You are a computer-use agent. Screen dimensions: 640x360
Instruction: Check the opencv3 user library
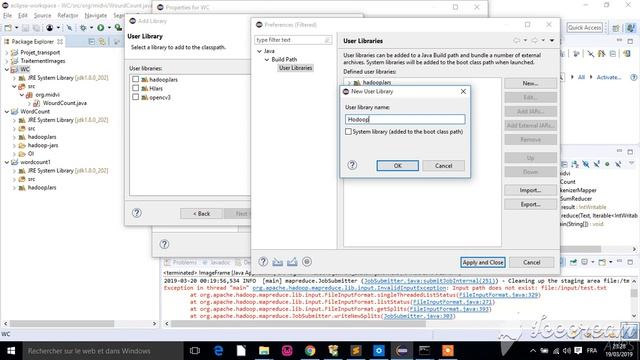point(136,97)
